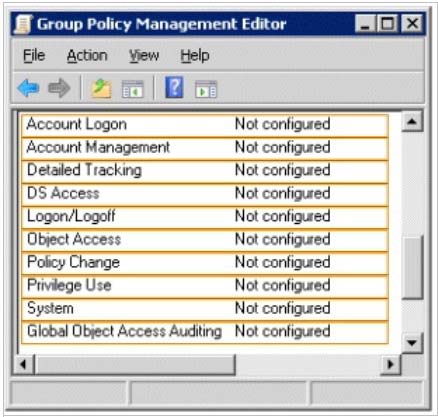Viewport: 438px width, 417px height.
Task: Toggle the Show/Hide Console Tree icon
Action: pyautogui.click(x=133, y=89)
